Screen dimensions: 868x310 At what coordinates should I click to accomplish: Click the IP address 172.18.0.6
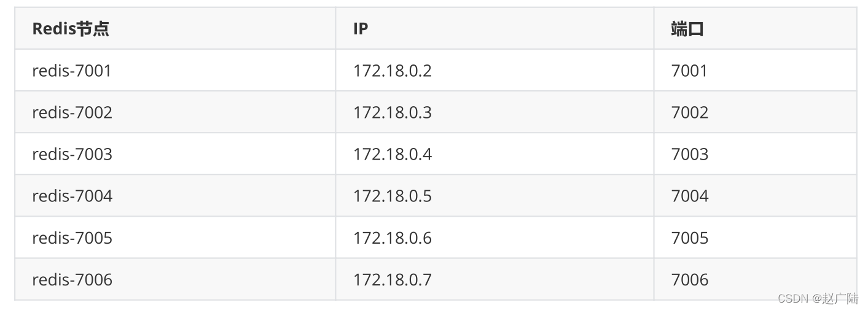(x=392, y=238)
